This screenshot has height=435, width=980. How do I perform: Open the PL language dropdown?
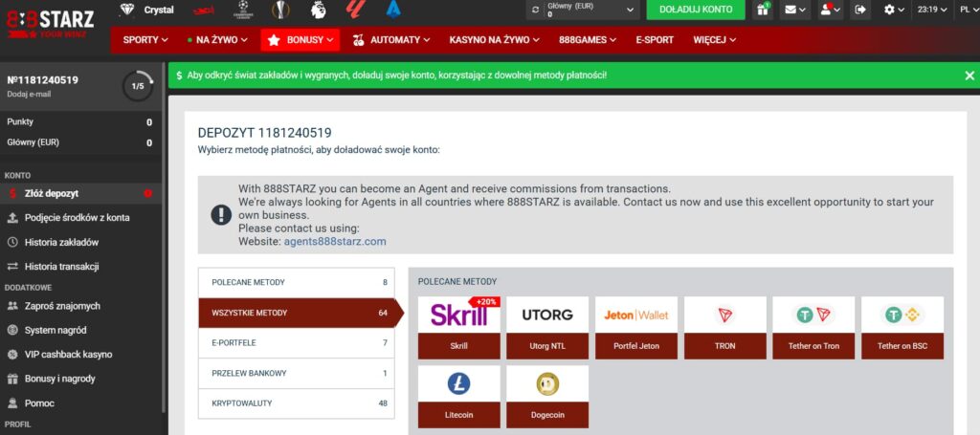[x=969, y=10]
